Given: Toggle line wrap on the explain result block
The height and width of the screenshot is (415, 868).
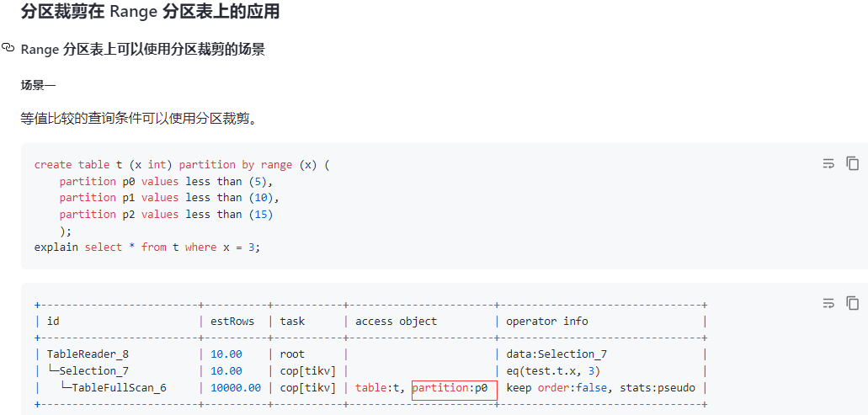Looking at the screenshot, I should point(828,303).
